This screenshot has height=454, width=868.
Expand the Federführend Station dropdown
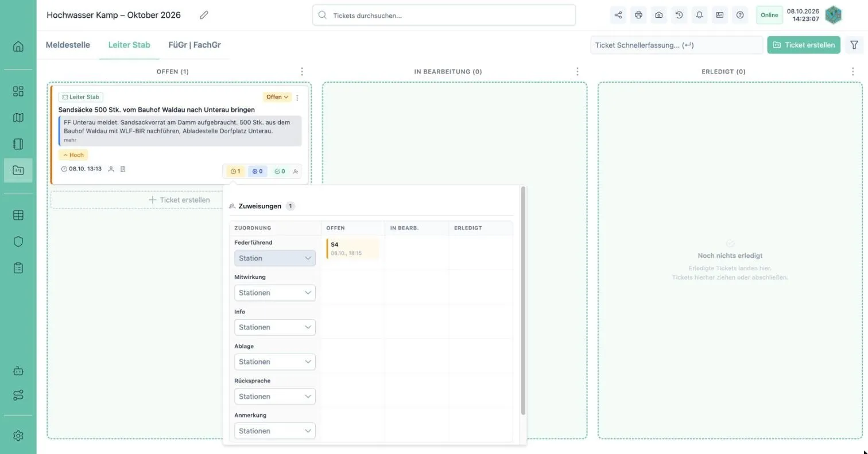[x=275, y=258]
